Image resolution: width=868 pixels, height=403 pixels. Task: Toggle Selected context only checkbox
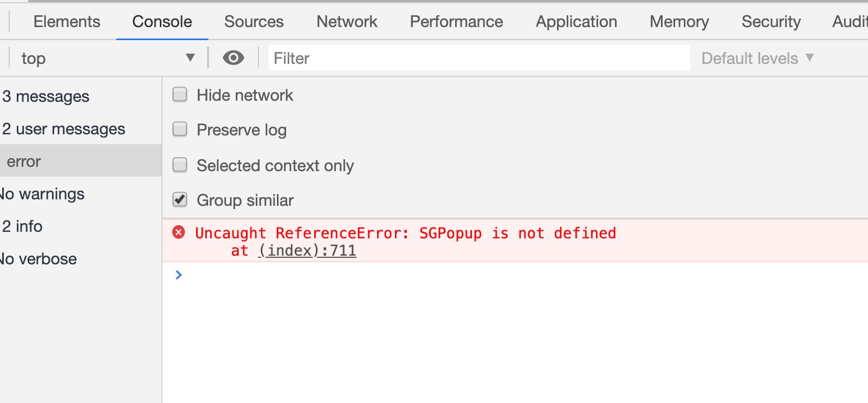[x=180, y=165]
